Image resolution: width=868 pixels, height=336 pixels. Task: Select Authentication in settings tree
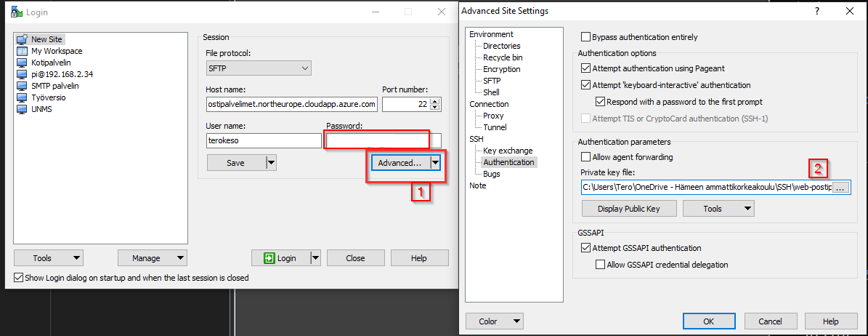point(508,162)
